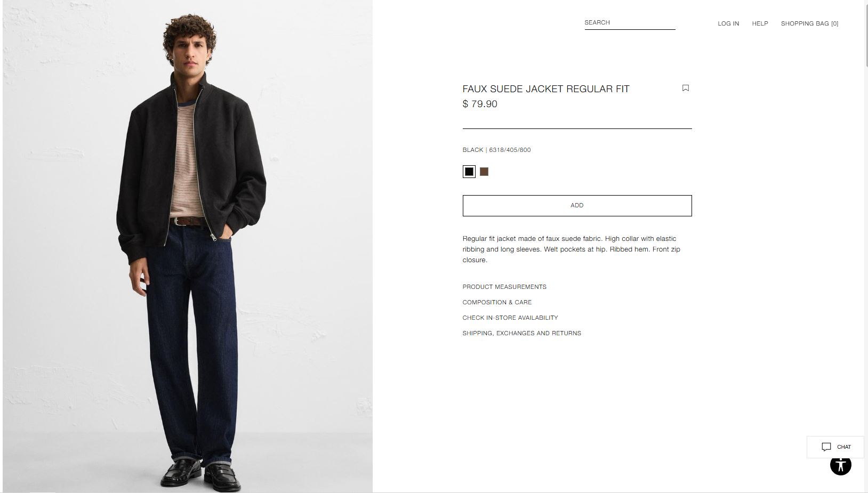
Task: Click the Log In menu link
Action: pyautogui.click(x=728, y=23)
